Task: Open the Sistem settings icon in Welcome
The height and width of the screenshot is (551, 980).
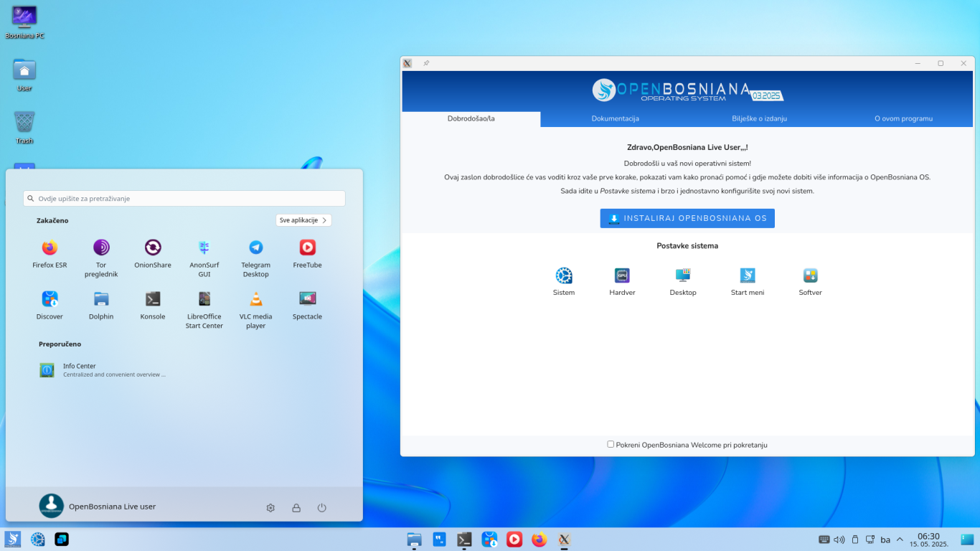Action: point(564,281)
